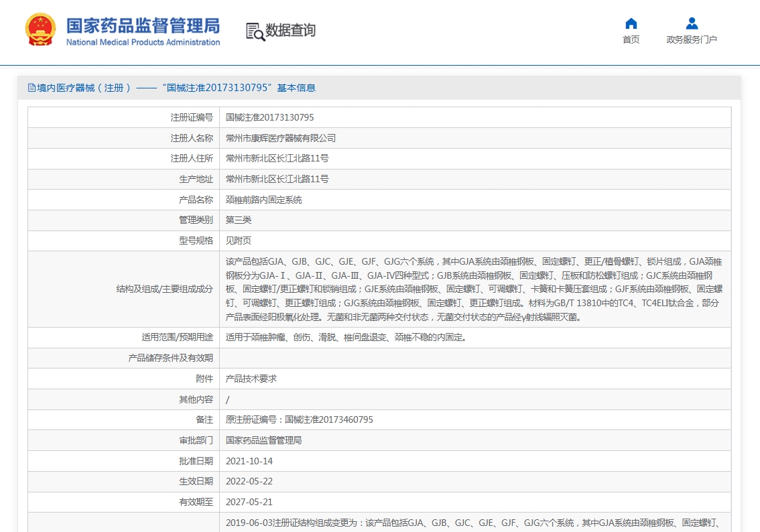760x532 pixels.
Task: Click the 适用范围 value 适用于颈椎肿瘤
Action: tap(346, 337)
